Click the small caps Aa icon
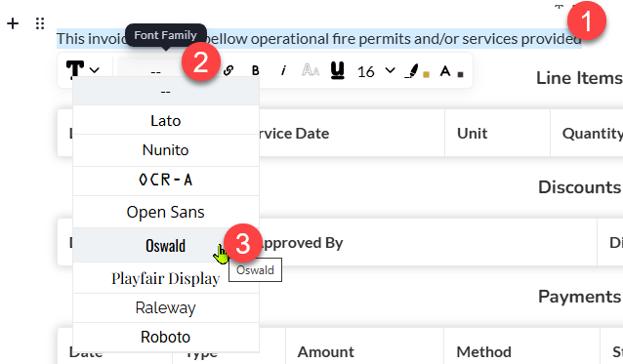623x364 pixels. pos(311,70)
